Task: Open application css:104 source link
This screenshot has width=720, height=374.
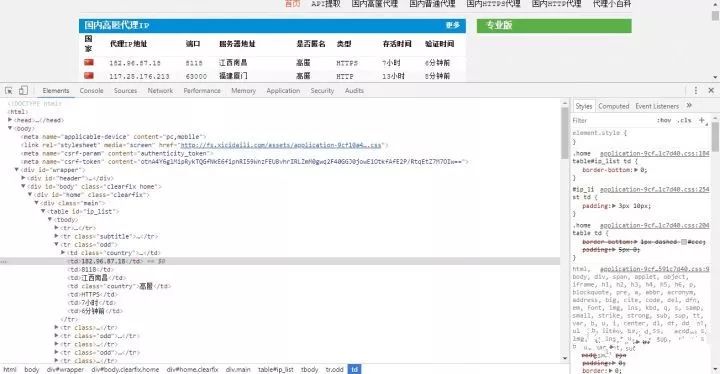Action: 654,153
